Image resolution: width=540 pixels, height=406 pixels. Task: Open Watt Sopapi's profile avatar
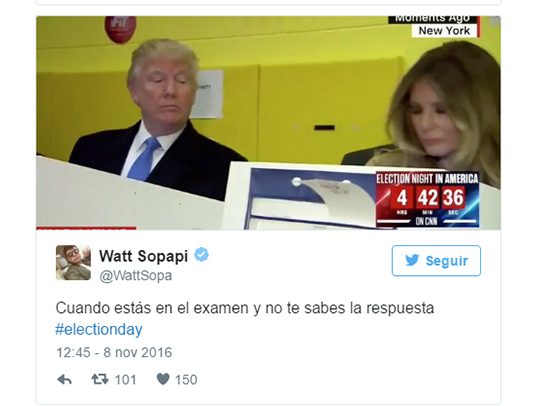73,262
